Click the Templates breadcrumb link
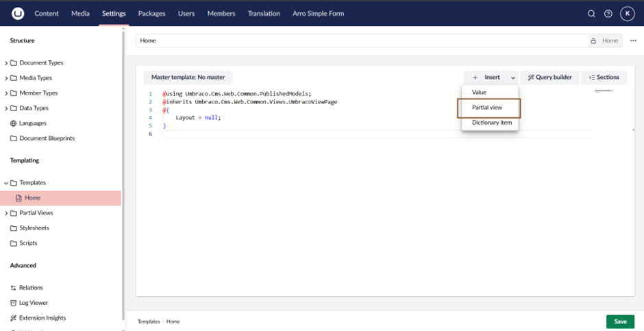 149,321
